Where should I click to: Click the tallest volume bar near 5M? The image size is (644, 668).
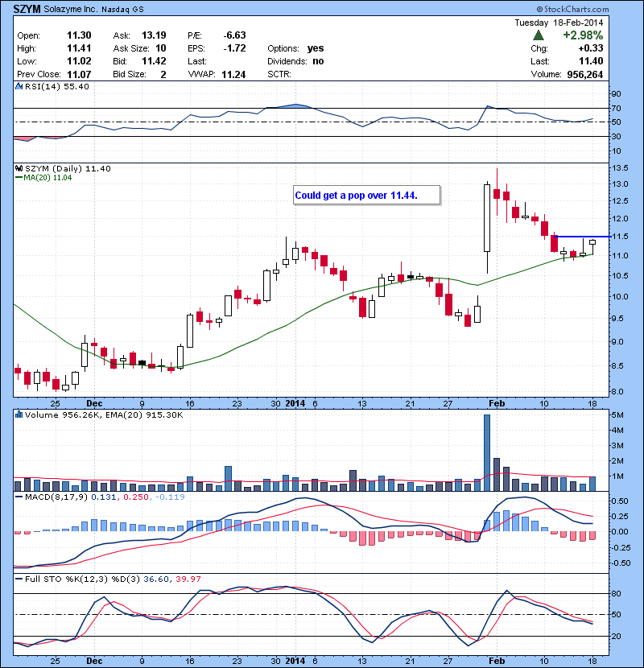click(487, 452)
